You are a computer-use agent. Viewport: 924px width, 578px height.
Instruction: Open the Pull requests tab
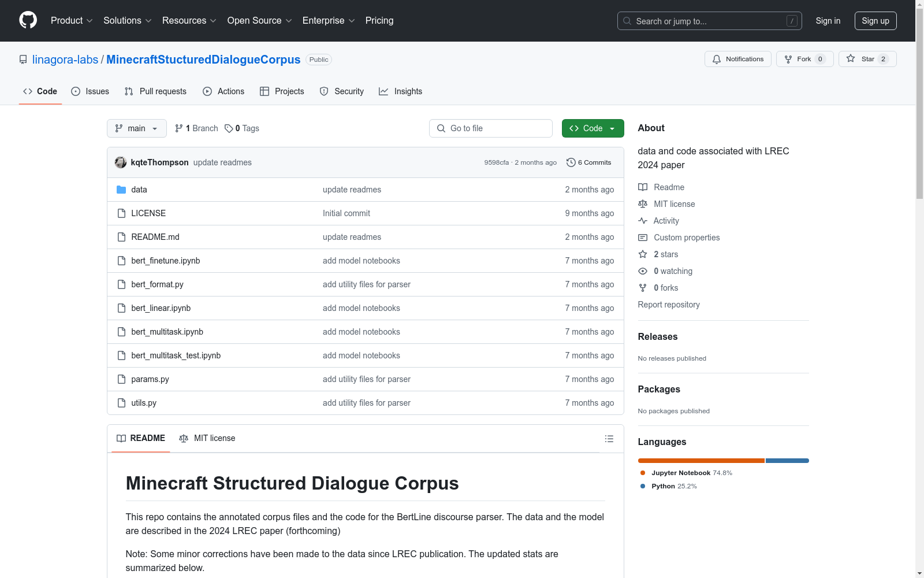[x=155, y=91]
